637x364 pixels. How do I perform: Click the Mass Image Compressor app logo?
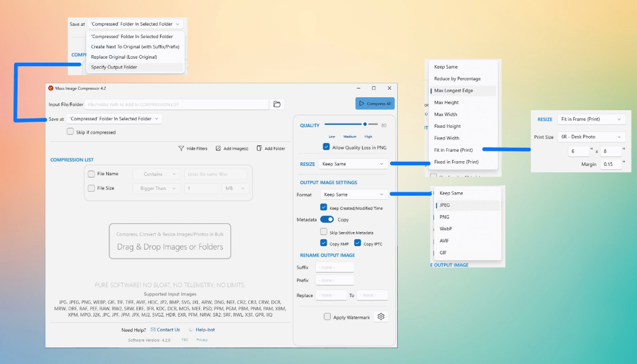click(50, 88)
